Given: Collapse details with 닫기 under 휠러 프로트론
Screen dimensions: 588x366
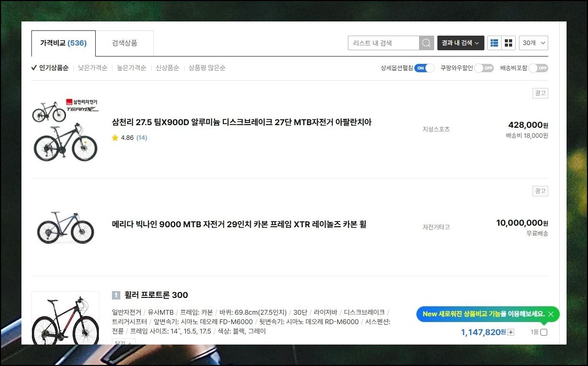Looking at the screenshot, I should click(x=123, y=341).
